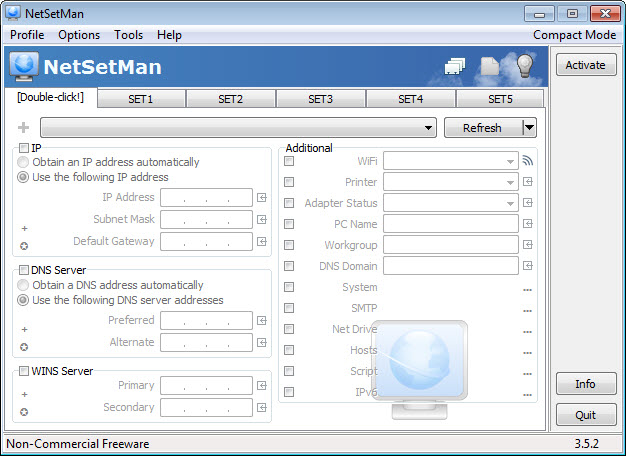This screenshot has height=456, width=626.
Task: Open the Tools menu
Action: (128, 35)
